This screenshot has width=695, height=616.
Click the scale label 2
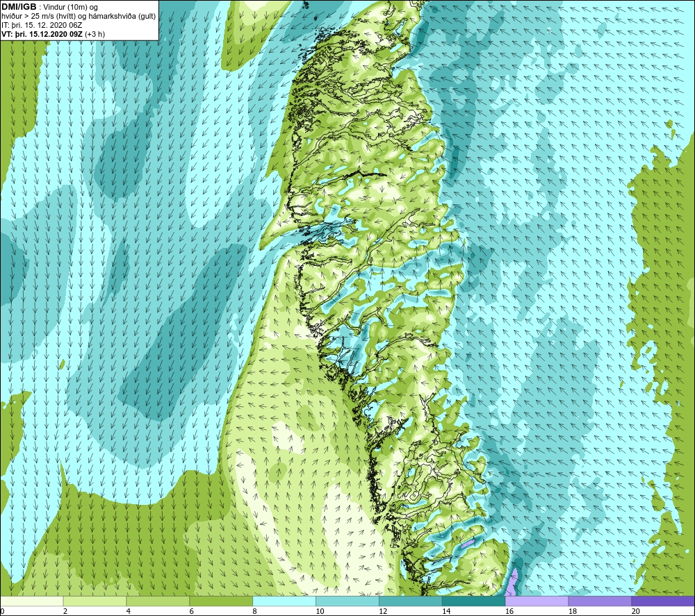tap(65, 611)
